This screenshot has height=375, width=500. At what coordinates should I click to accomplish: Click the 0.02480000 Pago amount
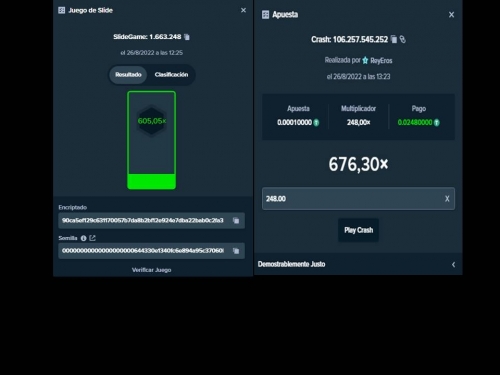415,123
